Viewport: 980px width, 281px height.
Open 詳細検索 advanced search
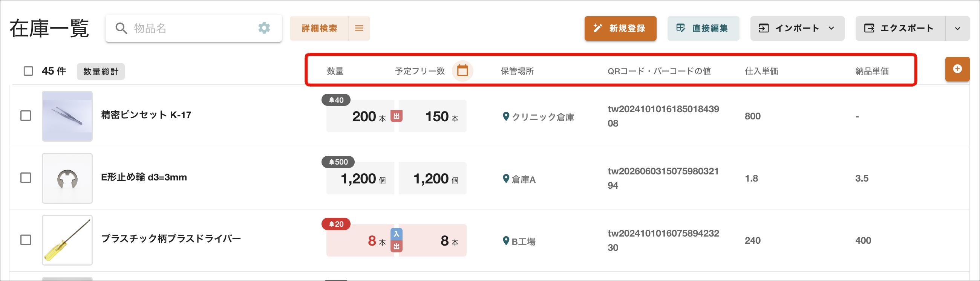coord(319,28)
